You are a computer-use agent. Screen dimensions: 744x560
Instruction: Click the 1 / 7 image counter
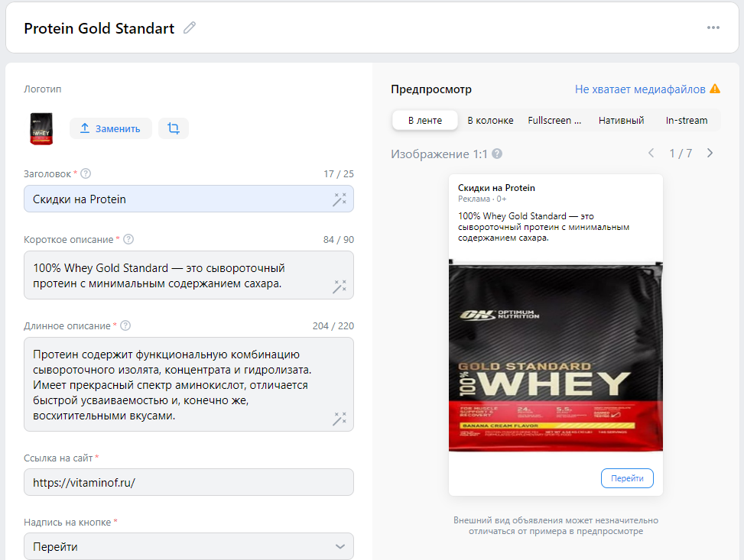[681, 153]
